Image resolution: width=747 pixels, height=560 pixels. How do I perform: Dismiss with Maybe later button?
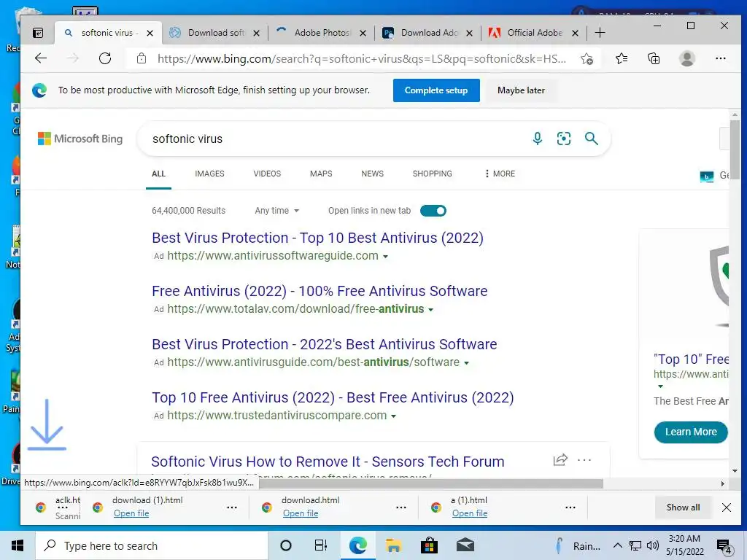tap(521, 90)
